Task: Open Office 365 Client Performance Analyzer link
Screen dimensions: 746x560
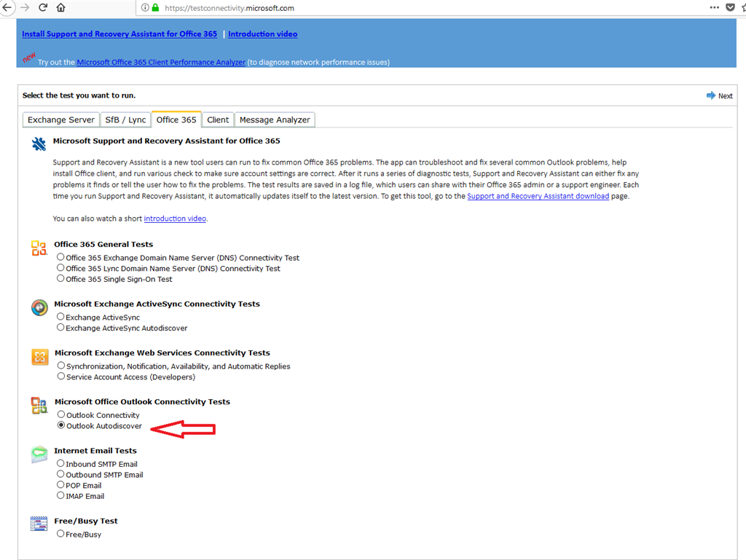Action: pyautogui.click(x=161, y=63)
